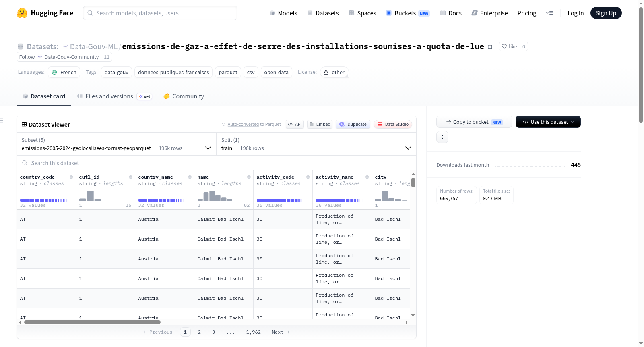Sort the activity_name column
Image resolution: width=644 pixels, height=347 pixels.
[x=367, y=177]
